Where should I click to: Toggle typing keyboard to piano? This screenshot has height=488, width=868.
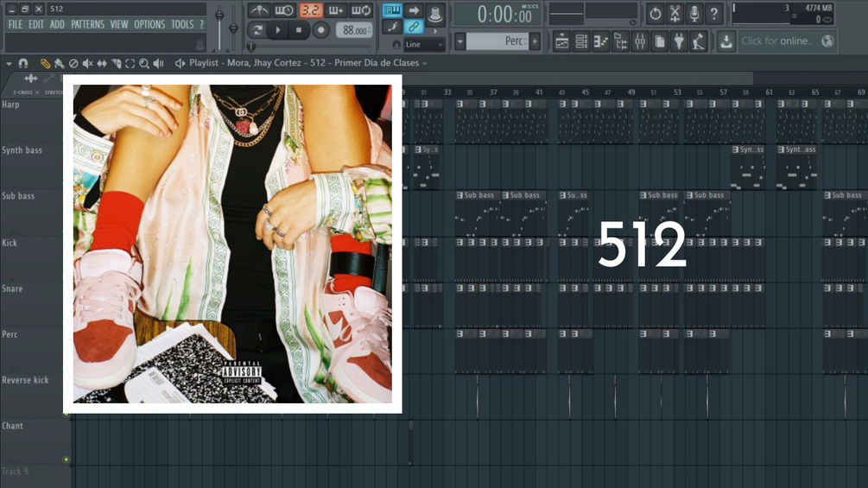pos(392,10)
